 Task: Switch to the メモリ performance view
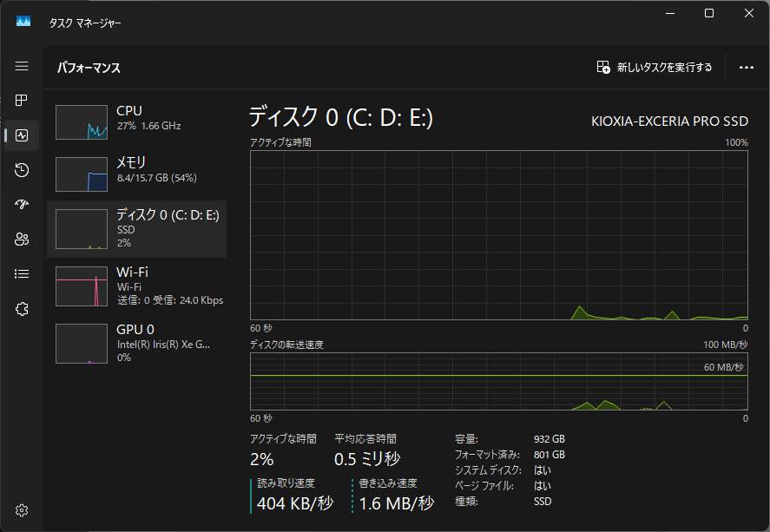139,174
